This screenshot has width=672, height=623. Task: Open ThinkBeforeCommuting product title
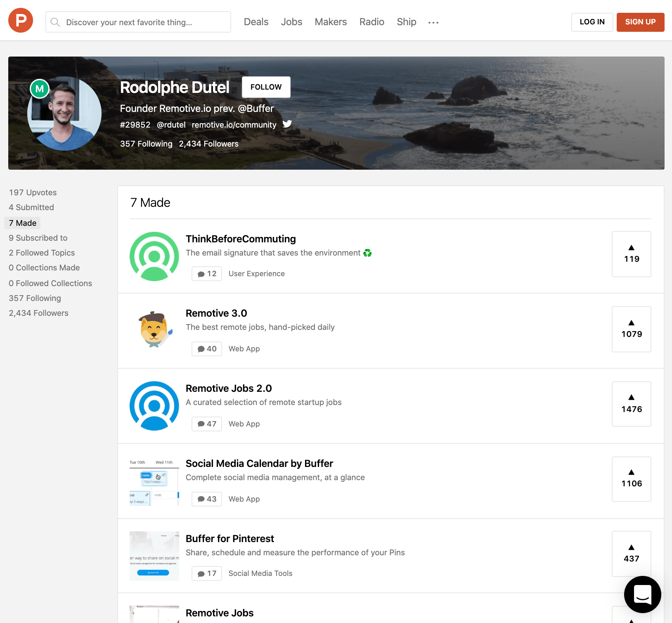pyautogui.click(x=241, y=239)
